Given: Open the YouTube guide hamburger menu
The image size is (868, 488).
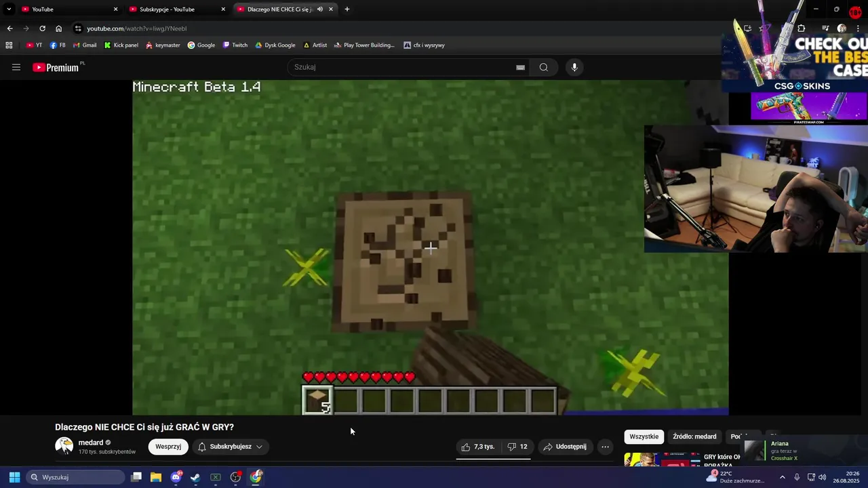Looking at the screenshot, I should click(16, 67).
